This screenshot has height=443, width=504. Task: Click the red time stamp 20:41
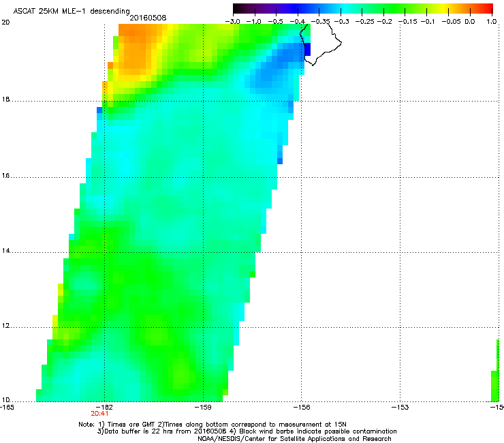99,414
